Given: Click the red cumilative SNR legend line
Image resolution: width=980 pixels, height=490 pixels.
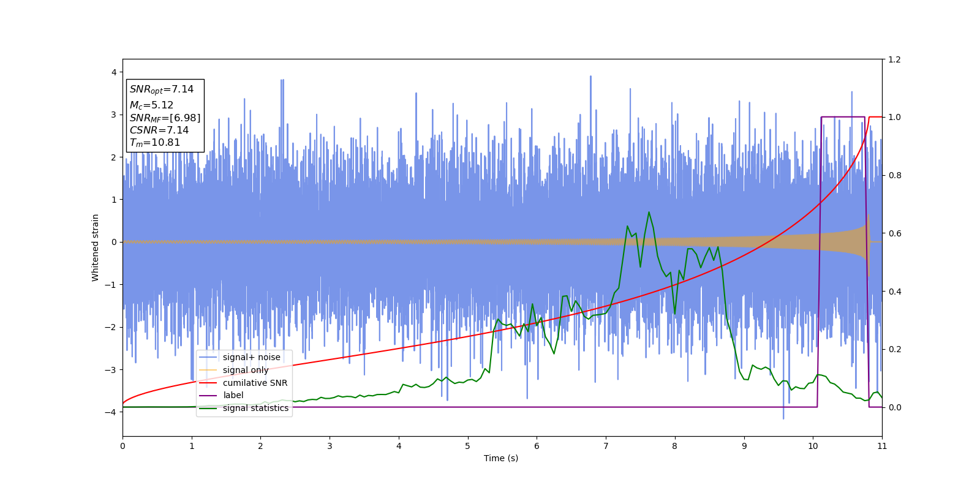Looking at the screenshot, I should [x=208, y=383].
